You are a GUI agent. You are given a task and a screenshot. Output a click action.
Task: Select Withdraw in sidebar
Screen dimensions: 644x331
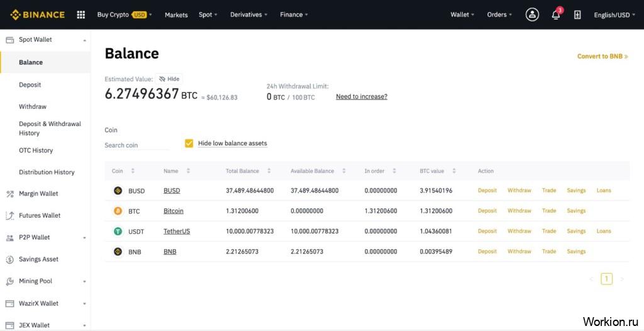(x=33, y=106)
